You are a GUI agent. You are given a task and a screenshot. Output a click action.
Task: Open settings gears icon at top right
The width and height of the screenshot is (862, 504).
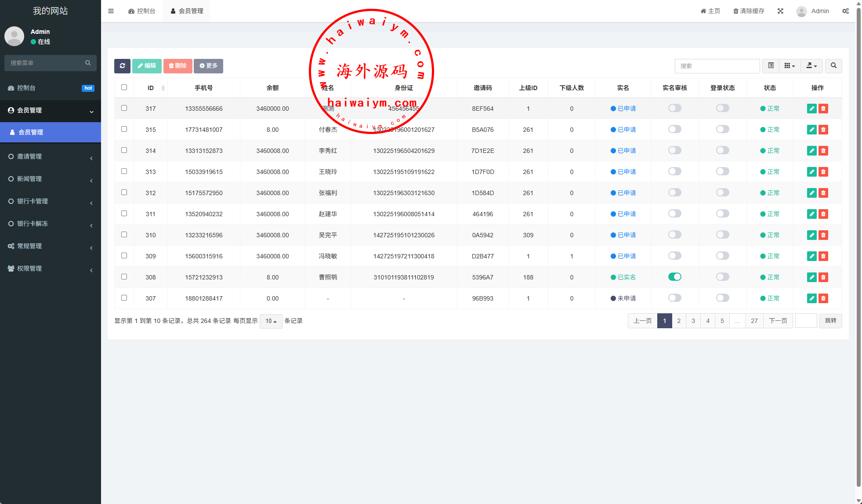[x=845, y=11]
